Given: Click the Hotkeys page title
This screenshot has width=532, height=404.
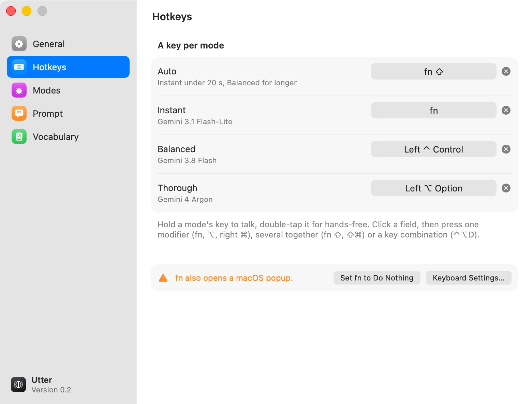Looking at the screenshot, I should tap(172, 17).
